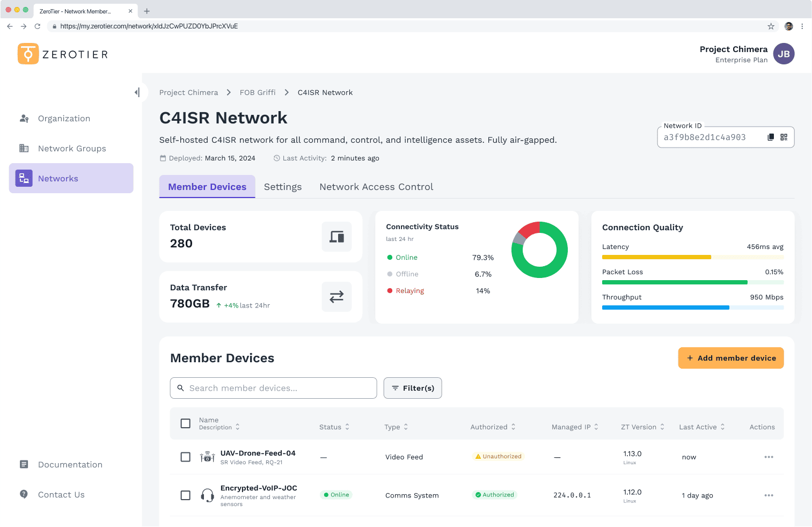Open actions menu for UAV-Drone-Feed-04
812x527 pixels.
click(769, 457)
